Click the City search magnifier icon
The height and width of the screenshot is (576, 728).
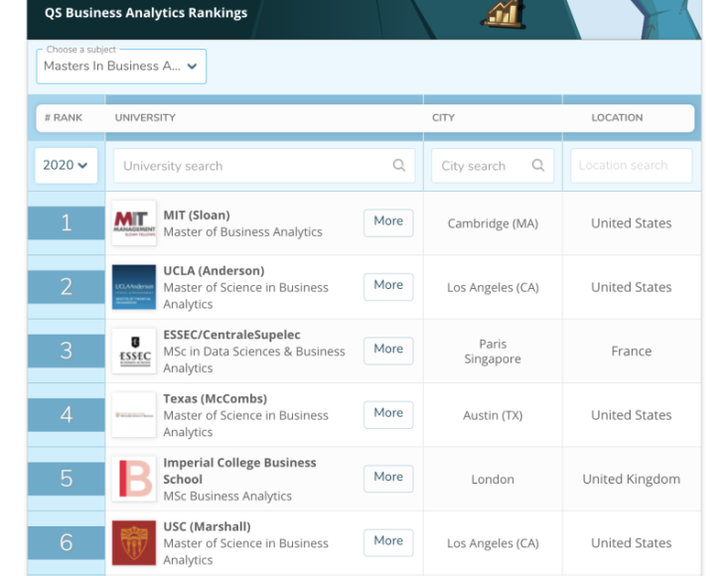point(537,165)
